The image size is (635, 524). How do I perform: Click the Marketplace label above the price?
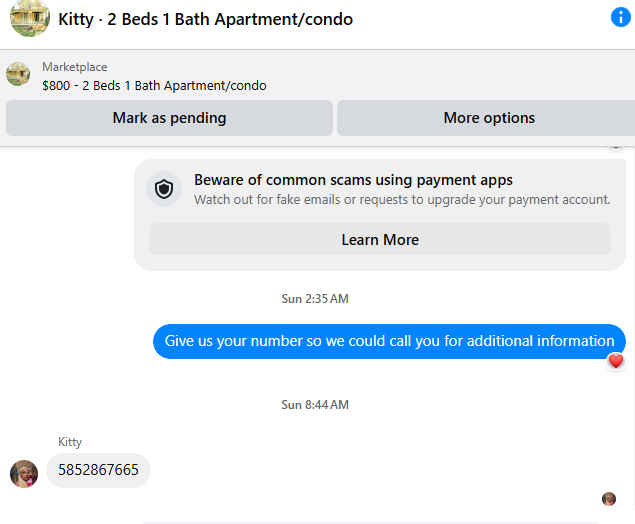pyautogui.click(x=75, y=67)
